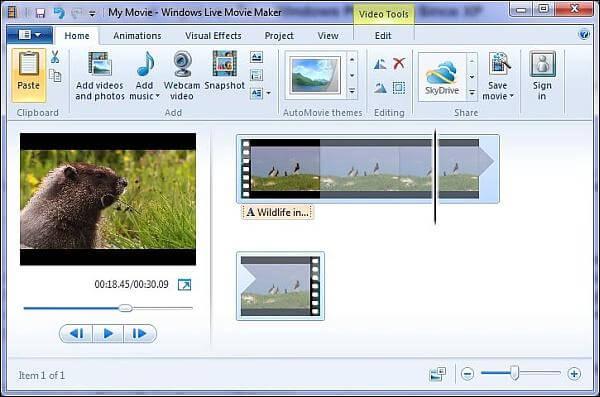Cut selection with the scissors icon
Screen dimensions: 600x397
click(55, 57)
